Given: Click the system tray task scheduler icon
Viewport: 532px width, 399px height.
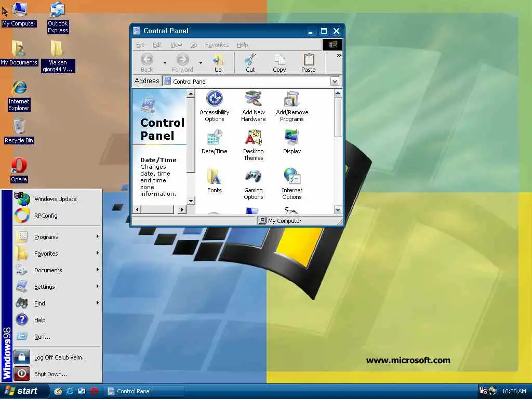Looking at the screenshot, I should [484, 391].
